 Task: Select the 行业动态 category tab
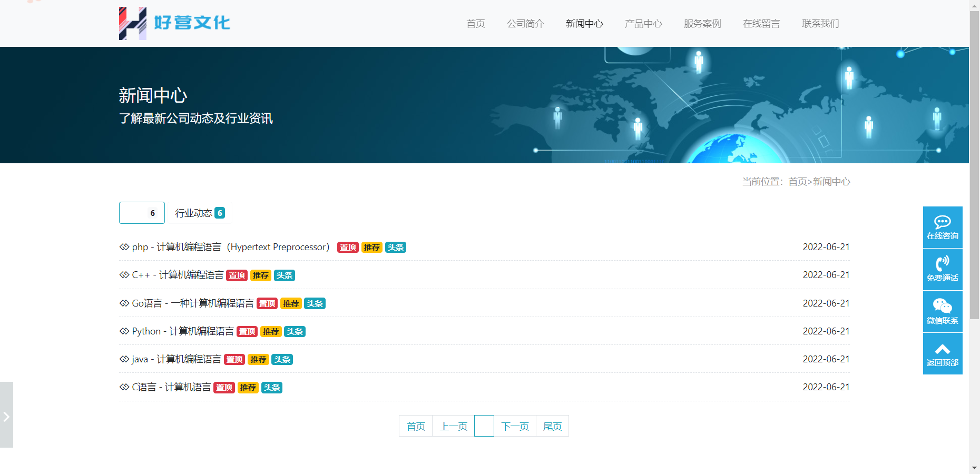(x=200, y=213)
